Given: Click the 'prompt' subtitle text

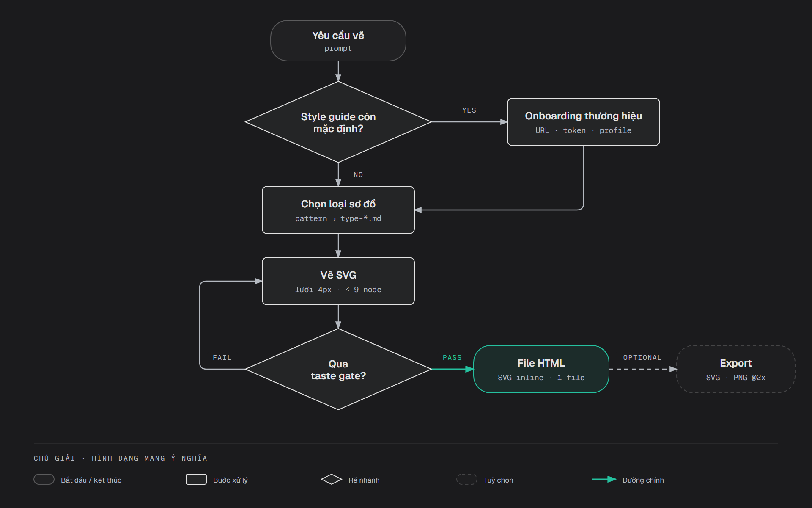Looking at the screenshot, I should pos(338,49).
